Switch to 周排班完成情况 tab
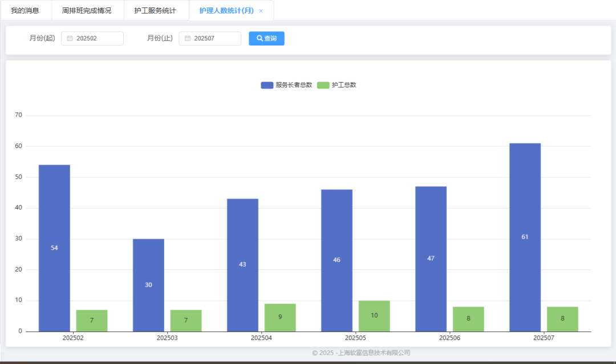The width and height of the screenshot is (616, 364). click(87, 11)
